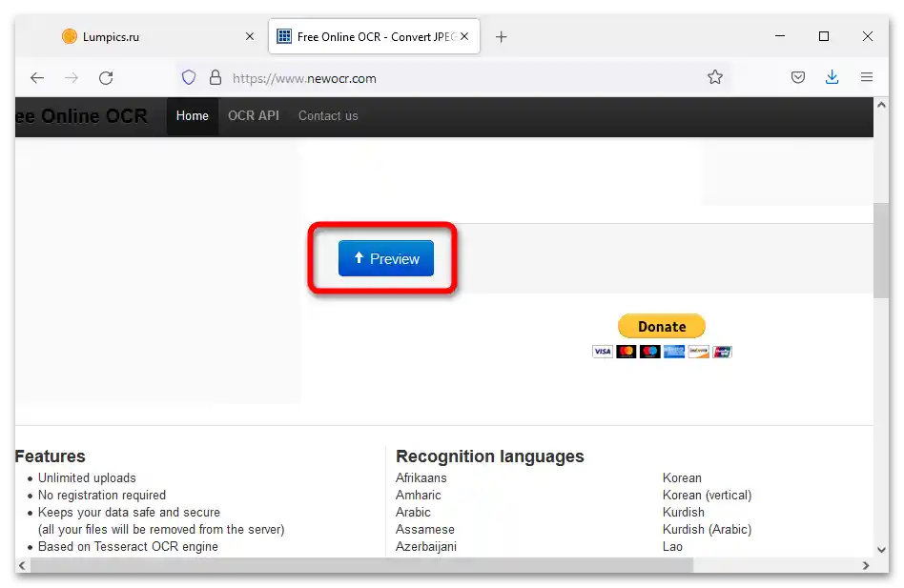The height and width of the screenshot is (588, 904).
Task: Click the Free Online OCR site title
Action: pos(81,115)
